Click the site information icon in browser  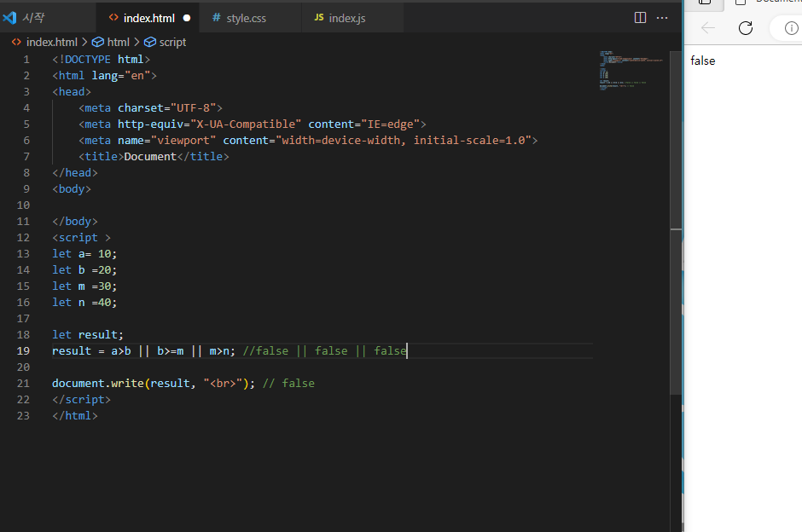click(x=791, y=27)
